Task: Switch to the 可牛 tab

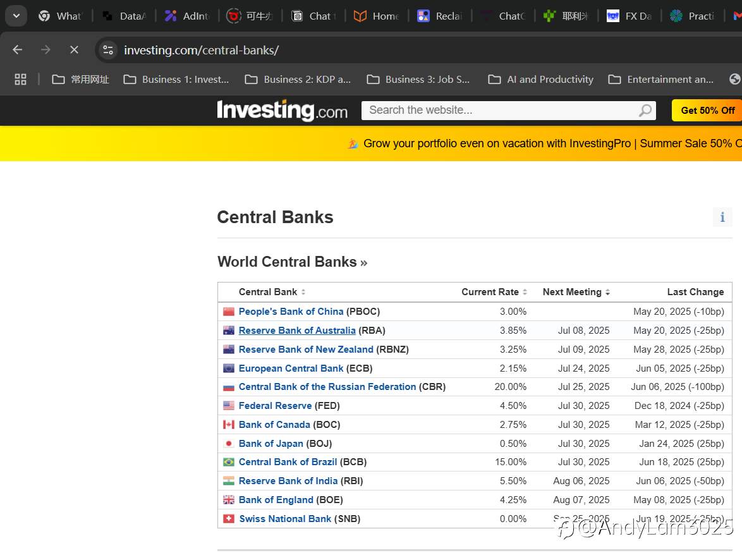Action: [250, 16]
